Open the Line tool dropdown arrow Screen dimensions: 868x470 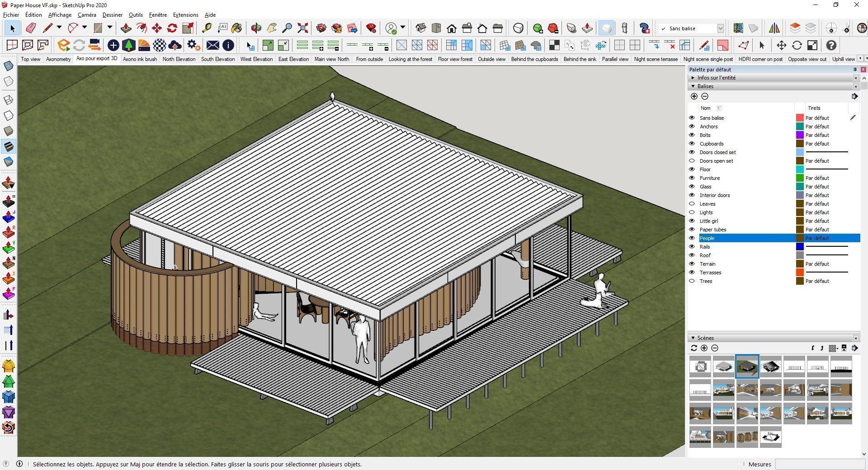tap(59, 28)
